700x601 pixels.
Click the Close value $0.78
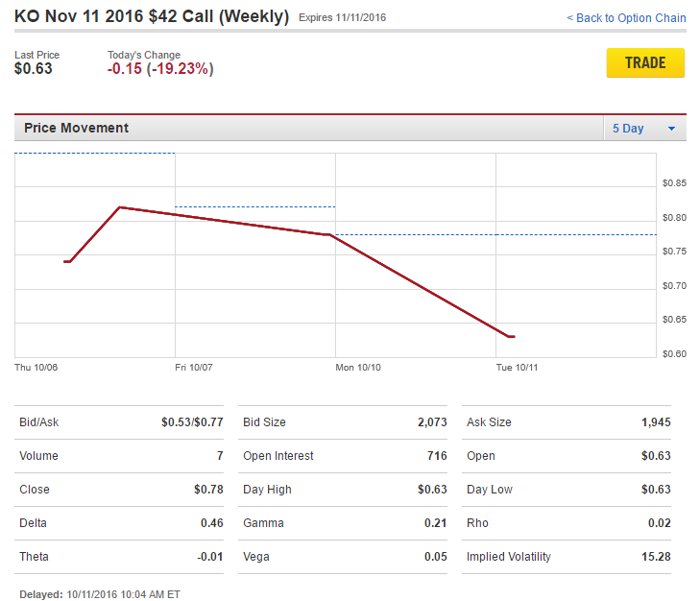click(208, 490)
